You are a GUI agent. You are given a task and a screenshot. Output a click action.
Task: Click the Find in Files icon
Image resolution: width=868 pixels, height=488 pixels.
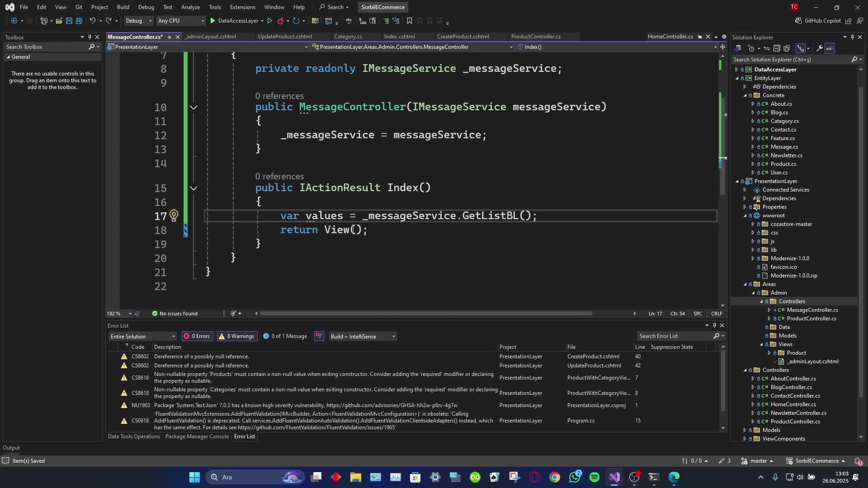point(316,21)
